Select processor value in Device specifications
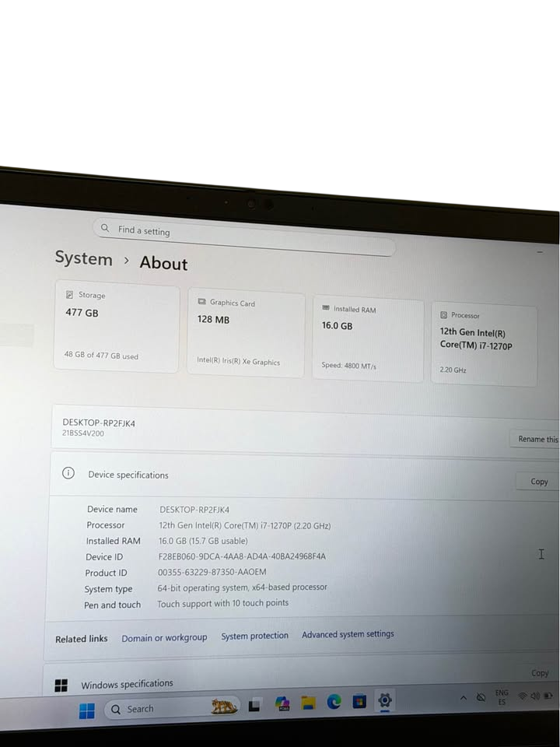 (245, 525)
